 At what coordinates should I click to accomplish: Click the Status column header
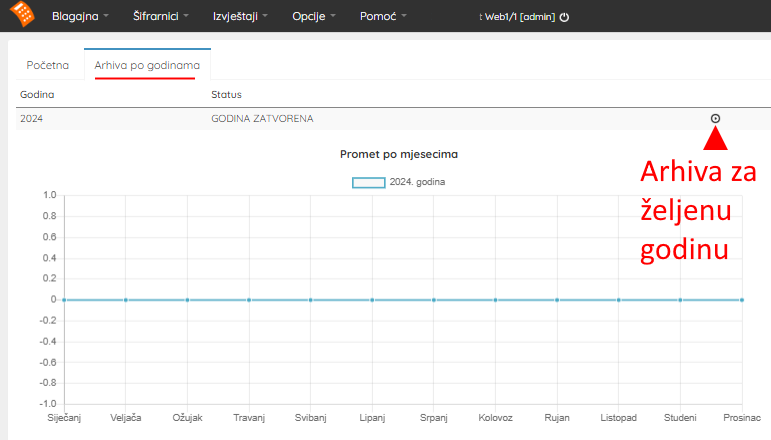coord(226,94)
